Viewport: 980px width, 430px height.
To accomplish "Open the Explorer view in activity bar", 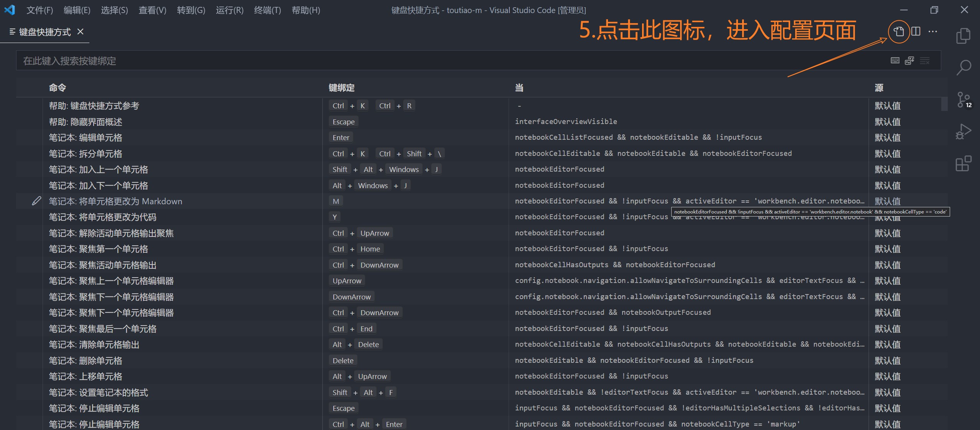I will [963, 36].
